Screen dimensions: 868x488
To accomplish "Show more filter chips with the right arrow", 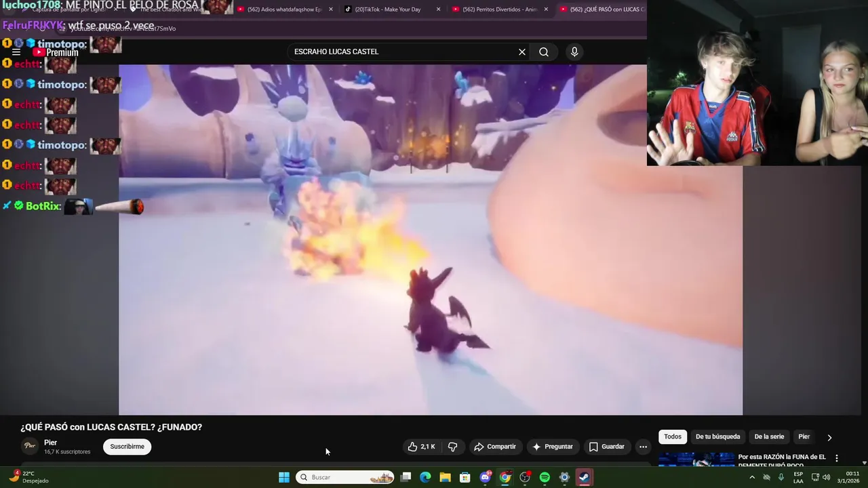I will coord(829,438).
